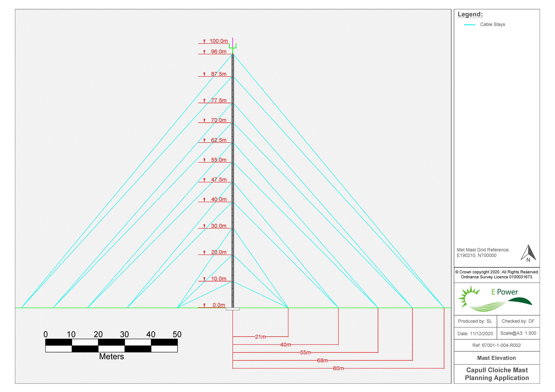Viewport: 555px width, 392px height.
Task: Click the 'E190210, N700000' coordinates text
Action: click(x=476, y=255)
